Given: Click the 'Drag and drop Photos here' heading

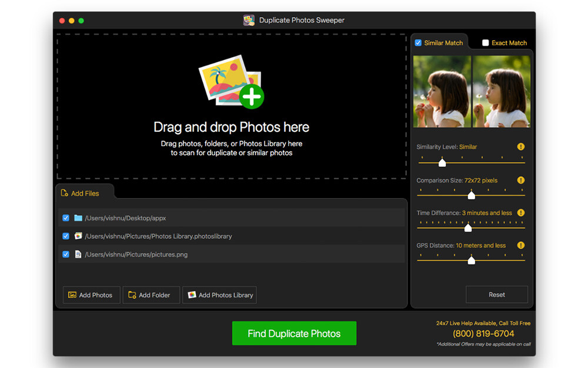Looking at the screenshot, I should click(231, 127).
